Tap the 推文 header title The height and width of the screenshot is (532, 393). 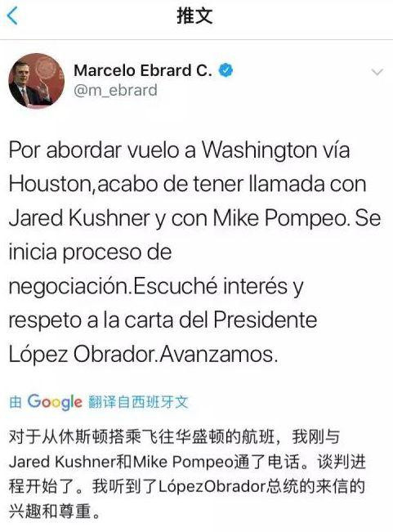(194, 16)
